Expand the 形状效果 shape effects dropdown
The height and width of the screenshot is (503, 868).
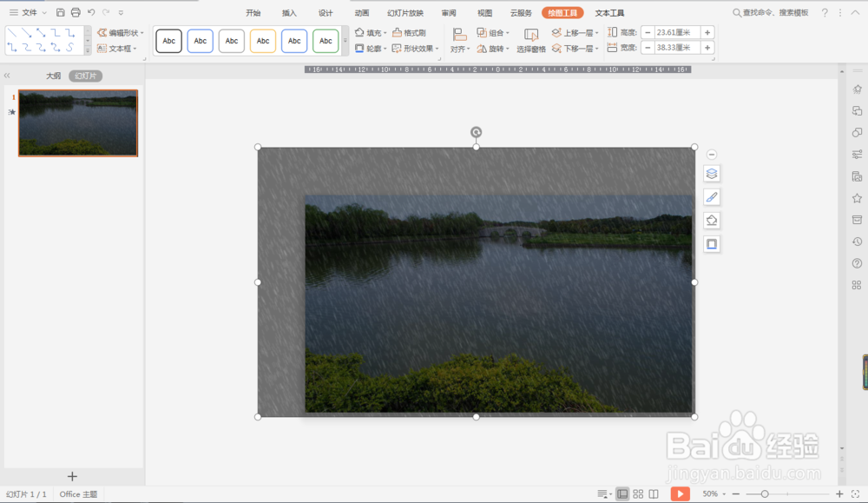[x=437, y=49]
